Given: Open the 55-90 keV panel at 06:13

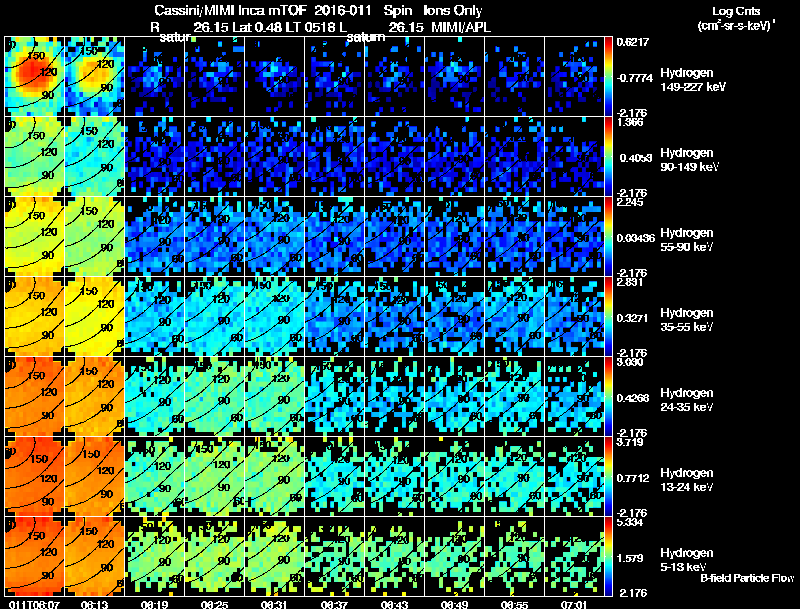Looking at the screenshot, I should click(x=94, y=236).
